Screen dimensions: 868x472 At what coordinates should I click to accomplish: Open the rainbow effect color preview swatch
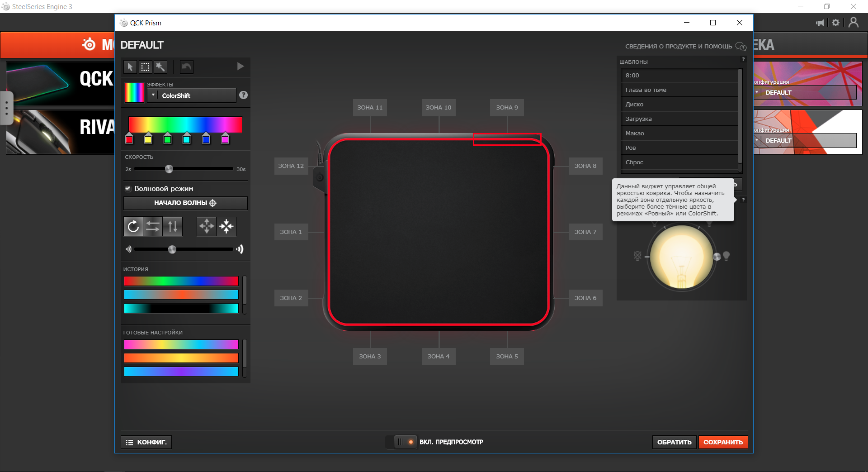click(134, 93)
